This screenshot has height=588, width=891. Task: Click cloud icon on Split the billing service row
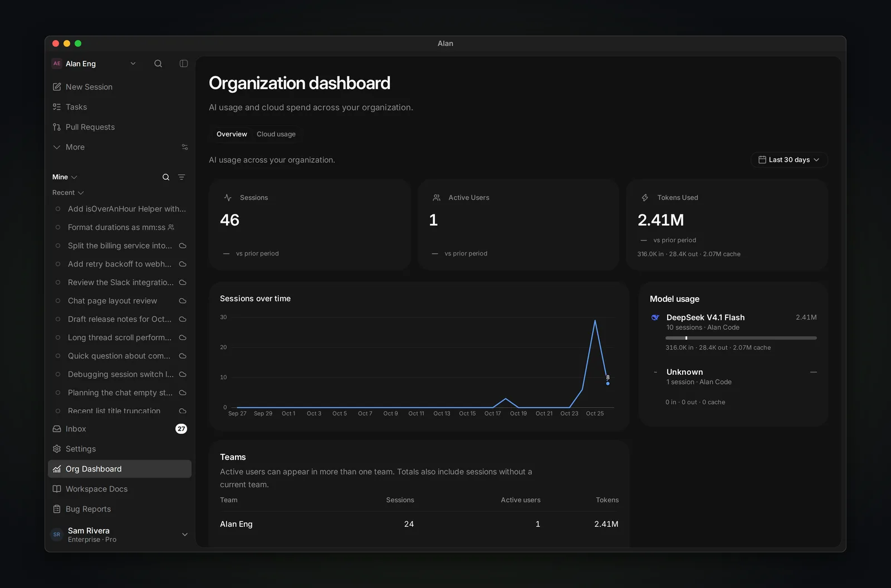point(183,246)
